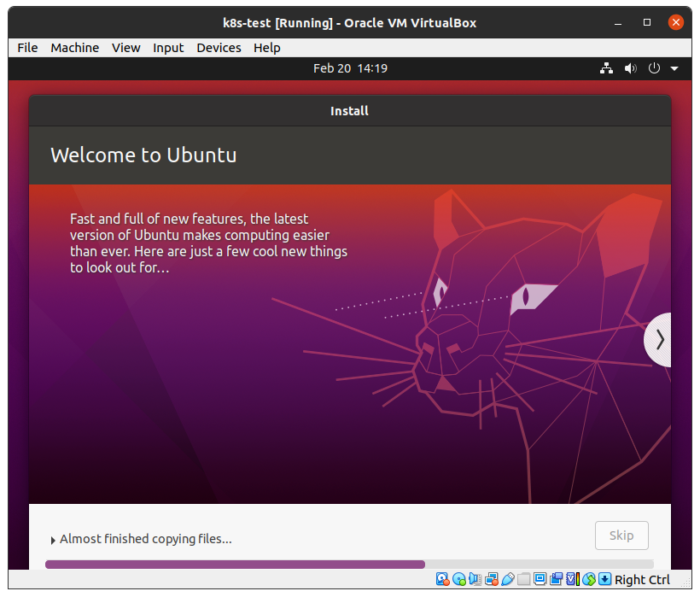Click the network adapter status icon
The height and width of the screenshot is (597, 700).
[x=492, y=579]
